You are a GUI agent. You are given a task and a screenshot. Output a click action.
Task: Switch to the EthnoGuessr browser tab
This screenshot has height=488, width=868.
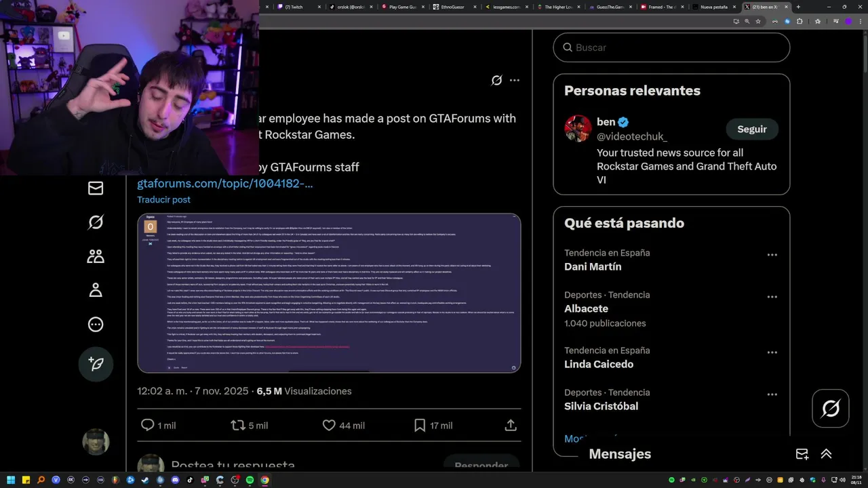tap(454, 7)
